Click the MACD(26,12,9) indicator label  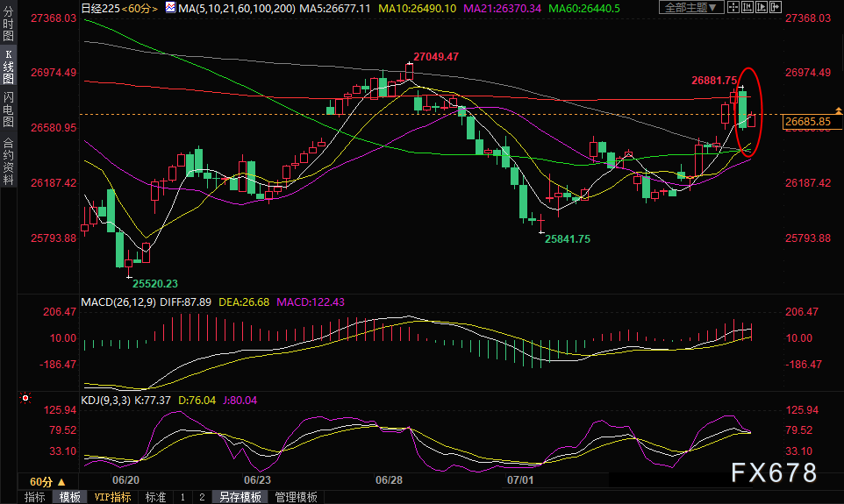(x=118, y=302)
